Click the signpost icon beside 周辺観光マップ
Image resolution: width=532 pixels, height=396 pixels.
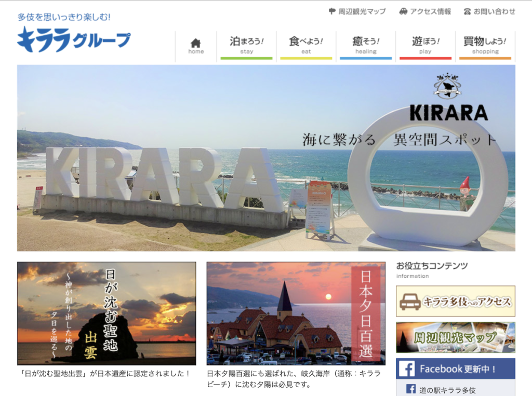coord(332,11)
